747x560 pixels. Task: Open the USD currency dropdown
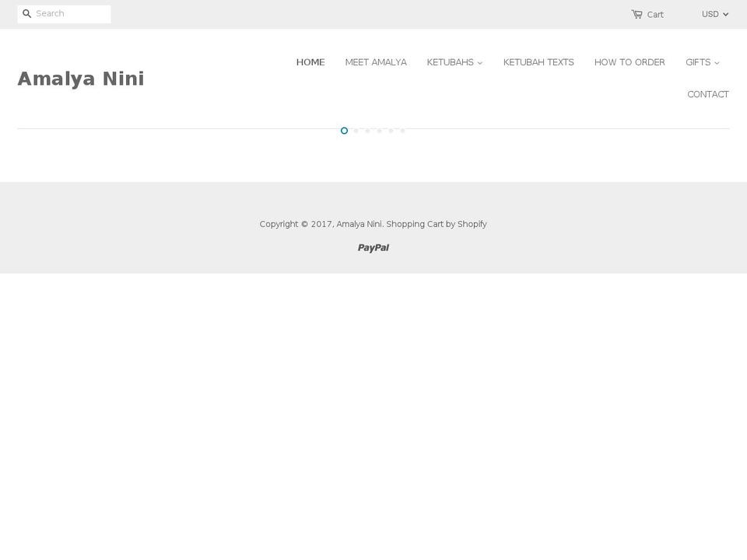pos(714,13)
